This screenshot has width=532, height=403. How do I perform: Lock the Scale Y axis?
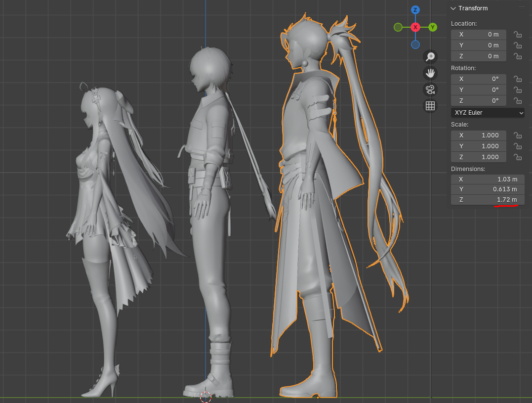click(x=517, y=146)
